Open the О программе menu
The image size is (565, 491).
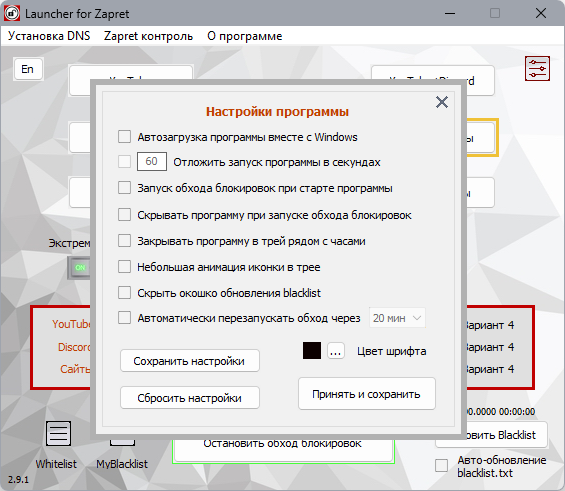(244, 36)
